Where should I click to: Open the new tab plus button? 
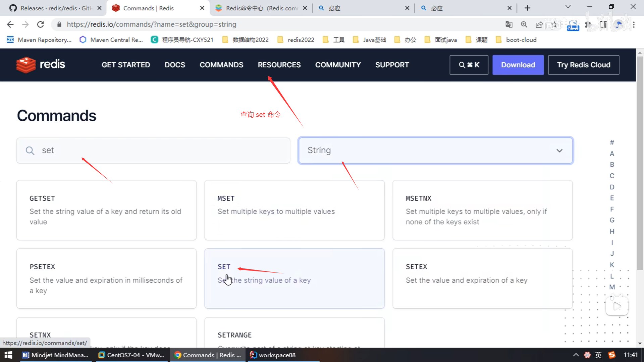coord(527,8)
